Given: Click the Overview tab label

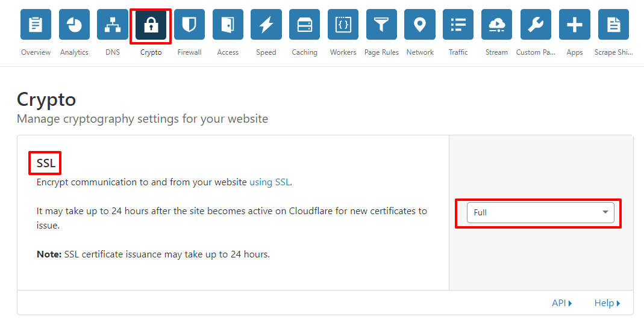Looking at the screenshot, I should point(36,52).
